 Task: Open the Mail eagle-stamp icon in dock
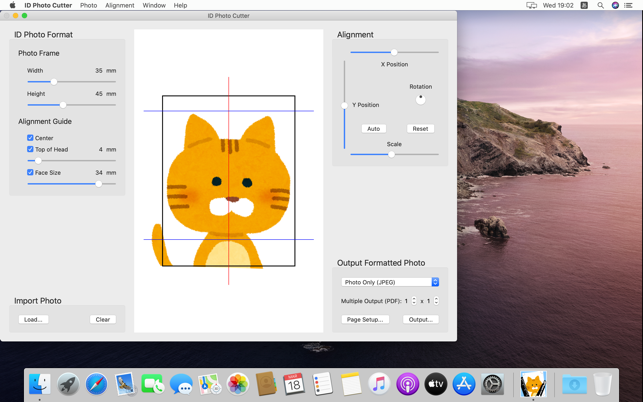(x=125, y=384)
